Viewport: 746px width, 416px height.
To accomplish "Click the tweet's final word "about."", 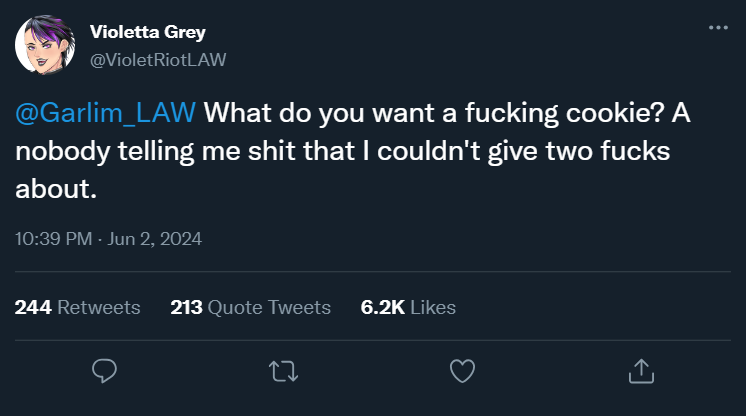I will 55,189.
